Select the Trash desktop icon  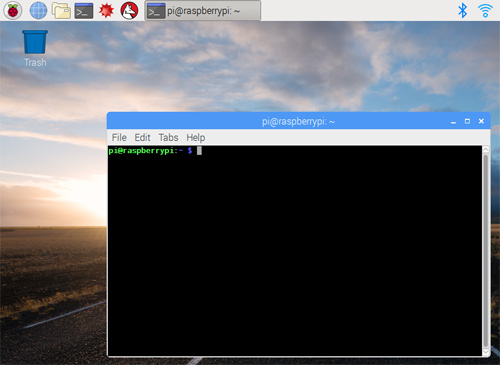click(x=35, y=48)
